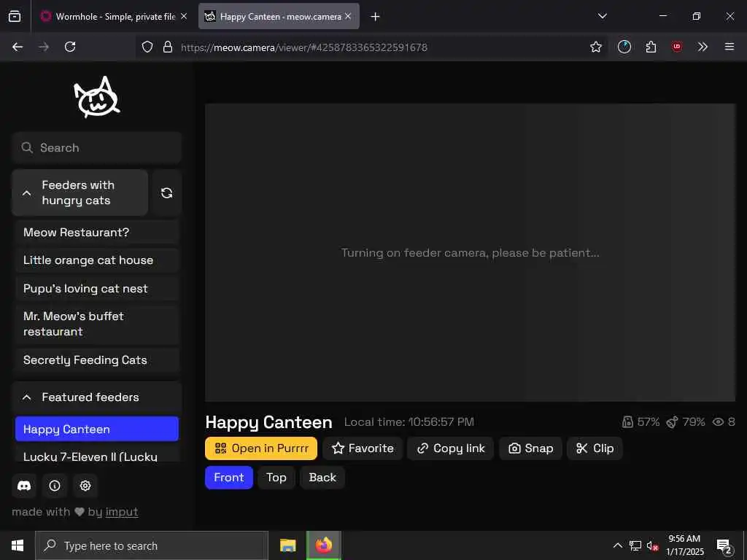The width and height of the screenshot is (747, 560).
Task: Switch to the Top camera view
Action: 276,478
